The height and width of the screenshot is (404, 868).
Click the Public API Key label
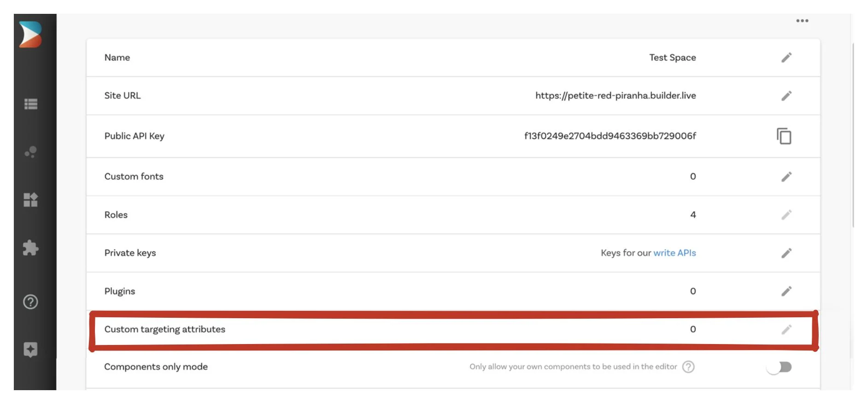[x=134, y=136]
